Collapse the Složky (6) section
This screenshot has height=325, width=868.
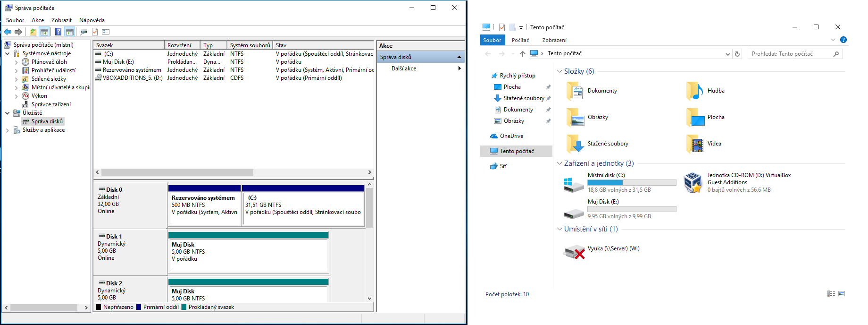[x=559, y=71]
